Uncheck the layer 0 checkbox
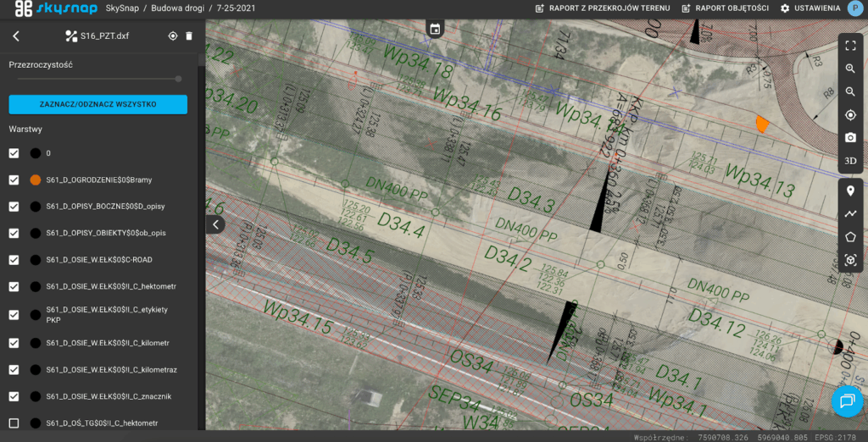Screen dimensions: 868x442 14,153
